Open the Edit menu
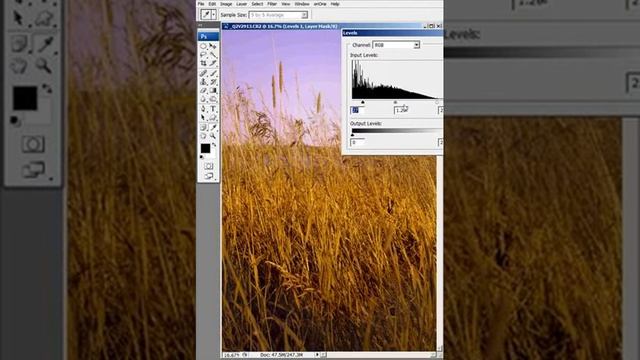 pyautogui.click(x=212, y=4)
